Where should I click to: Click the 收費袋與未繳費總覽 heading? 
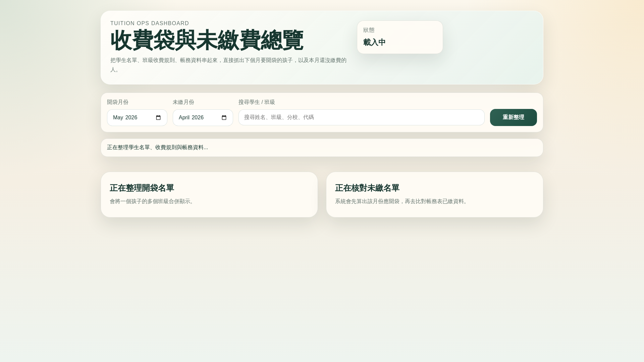(x=207, y=40)
